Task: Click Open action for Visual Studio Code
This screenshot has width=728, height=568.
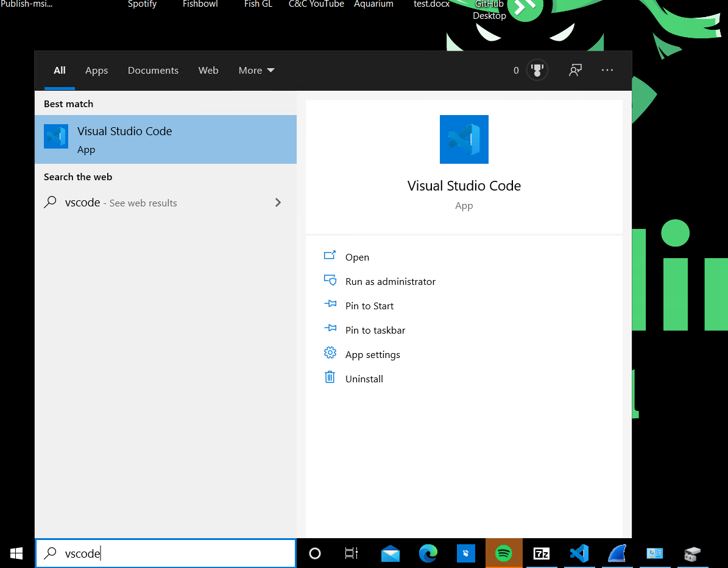Action: pos(357,257)
